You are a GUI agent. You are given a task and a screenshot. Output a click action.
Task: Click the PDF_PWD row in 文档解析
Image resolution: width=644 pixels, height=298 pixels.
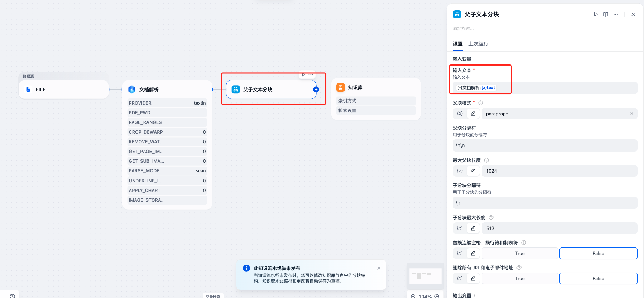click(x=167, y=112)
